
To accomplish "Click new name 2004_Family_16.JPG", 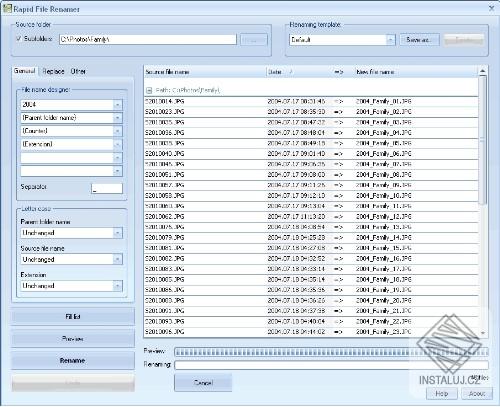I will [383, 259].
